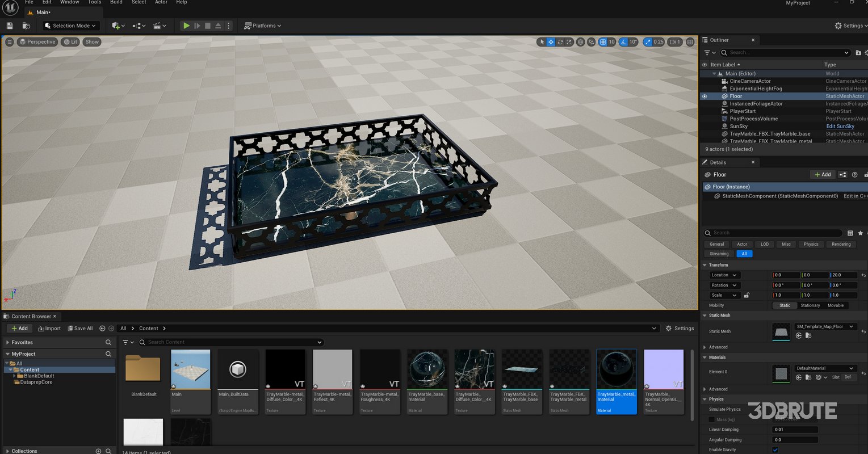Click the Edit SunSky link
This screenshot has height=454, width=868.
[x=840, y=126]
